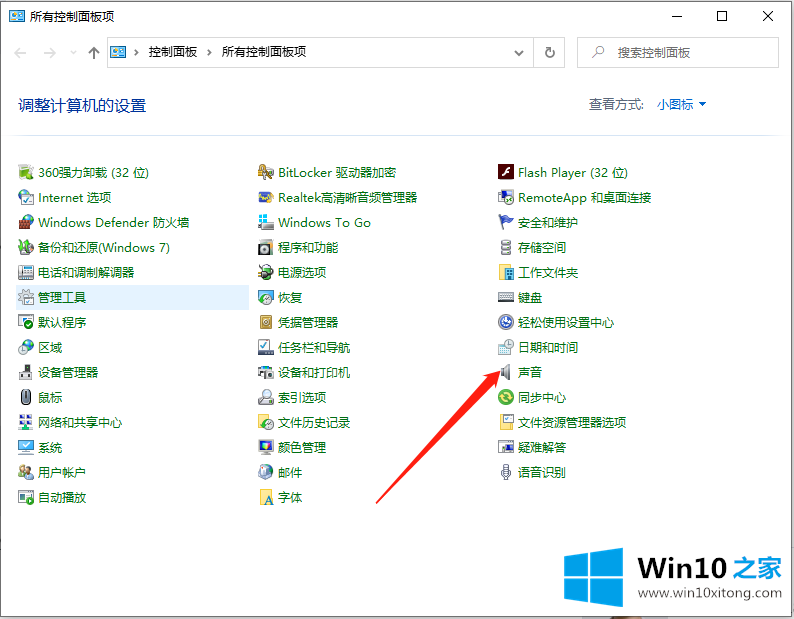The width and height of the screenshot is (794, 619).
Task: Click the 管理工具 gear icon
Action: point(26,297)
